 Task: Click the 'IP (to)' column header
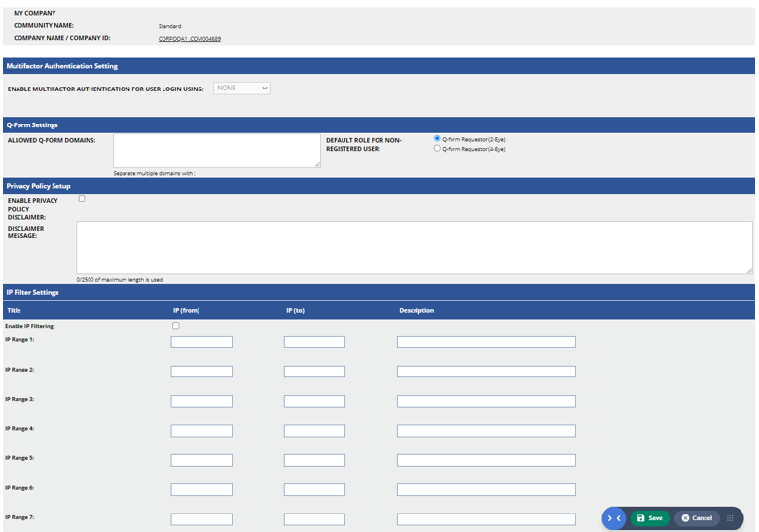coord(295,310)
